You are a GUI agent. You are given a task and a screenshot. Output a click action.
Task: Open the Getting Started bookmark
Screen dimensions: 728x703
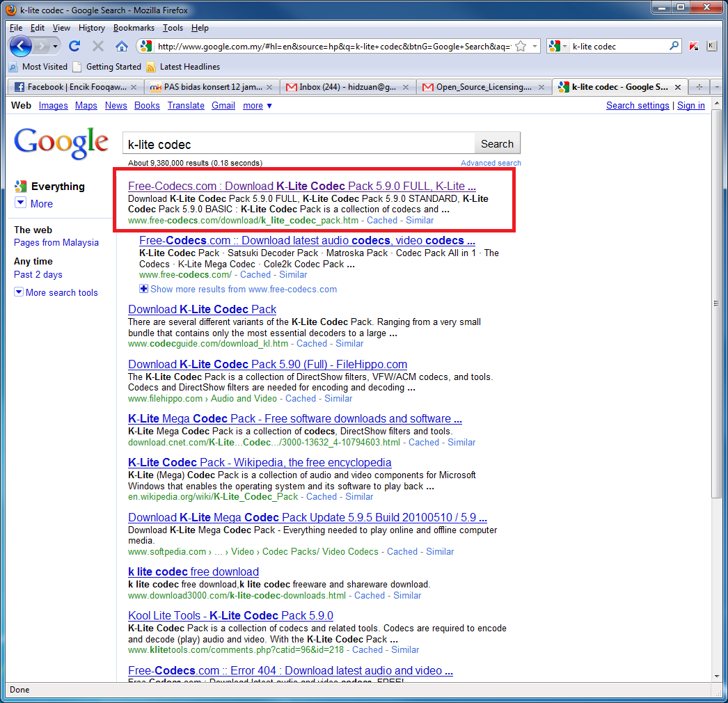click(x=107, y=67)
